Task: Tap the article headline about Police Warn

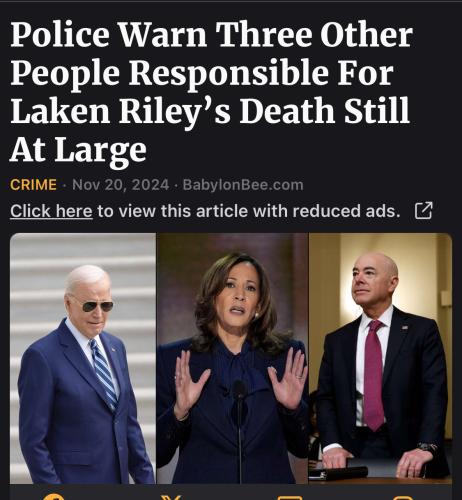Action: [211, 91]
